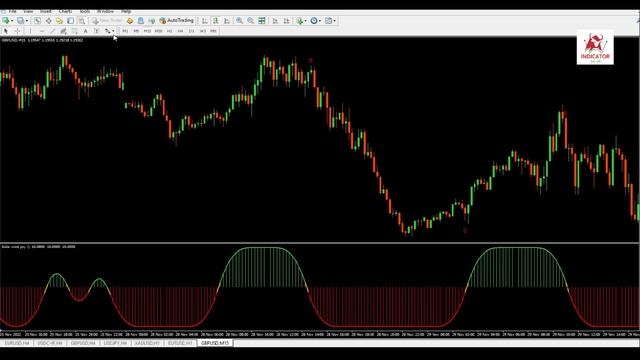Switch to the M1 timeframe

pyautogui.click(x=125, y=31)
